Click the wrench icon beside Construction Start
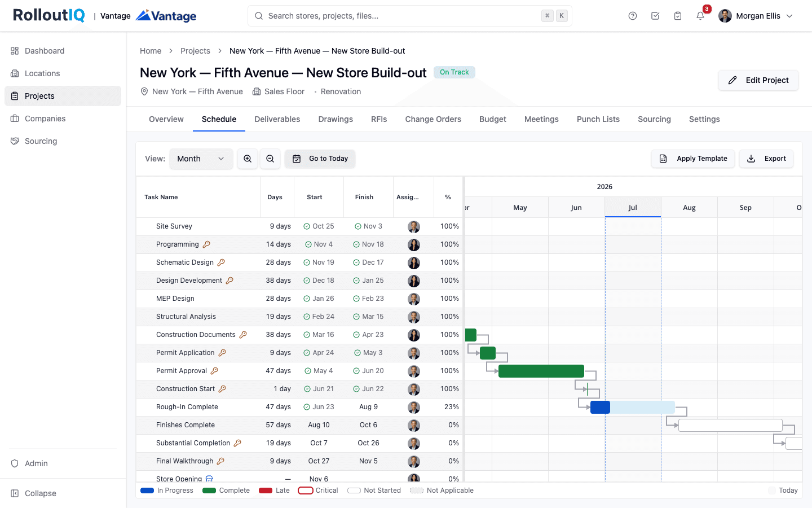 click(x=222, y=389)
